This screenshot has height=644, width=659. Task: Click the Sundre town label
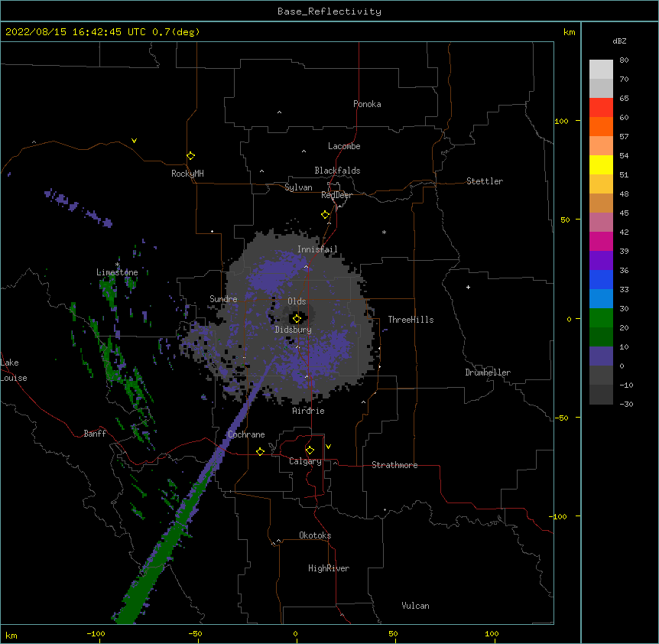tap(223, 299)
